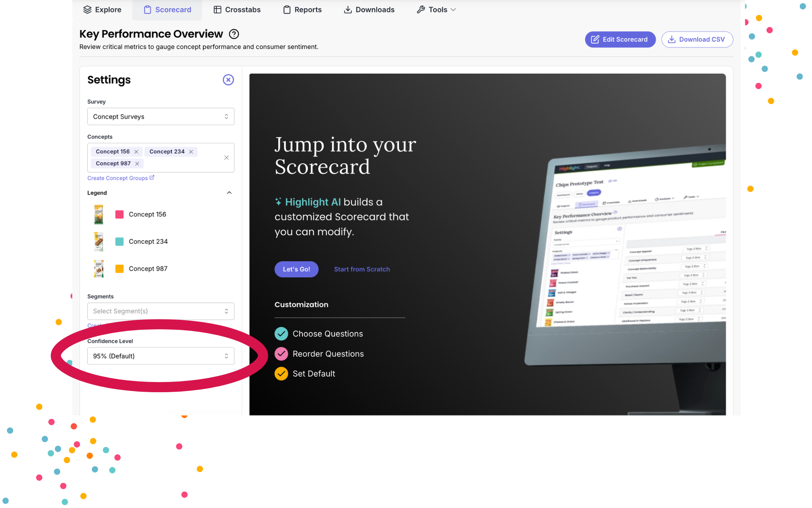Open the Key Performance Overview help icon

(234, 34)
